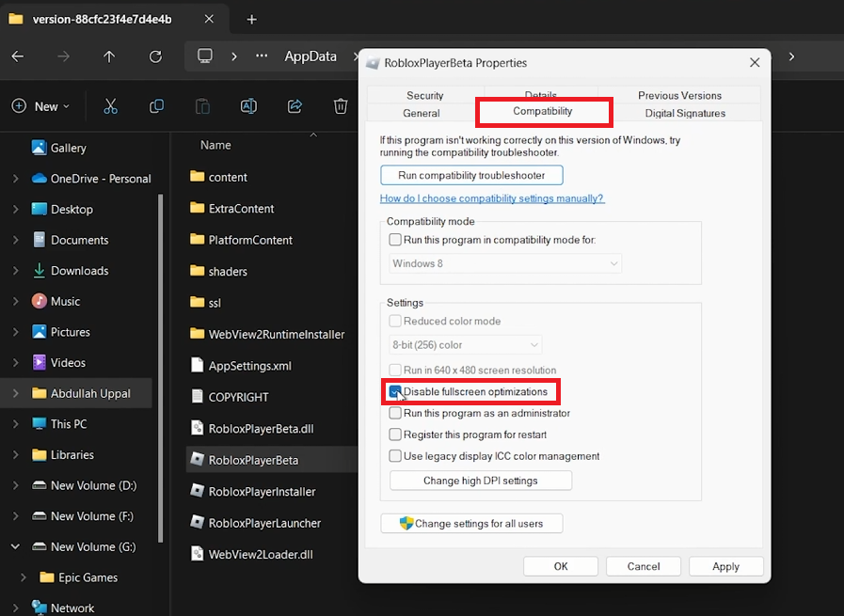The height and width of the screenshot is (616, 844).
Task: Expand the Desktop tree node
Action: tap(16, 210)
